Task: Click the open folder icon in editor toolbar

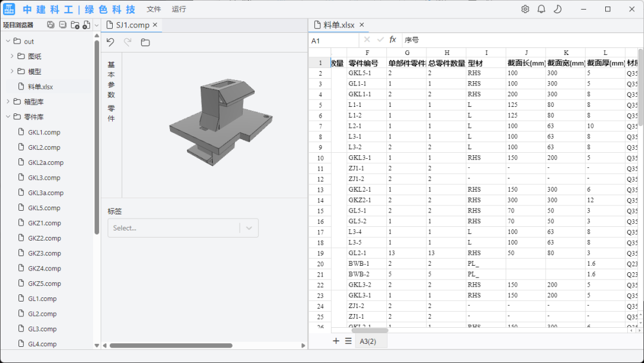Action: [145, 42]
